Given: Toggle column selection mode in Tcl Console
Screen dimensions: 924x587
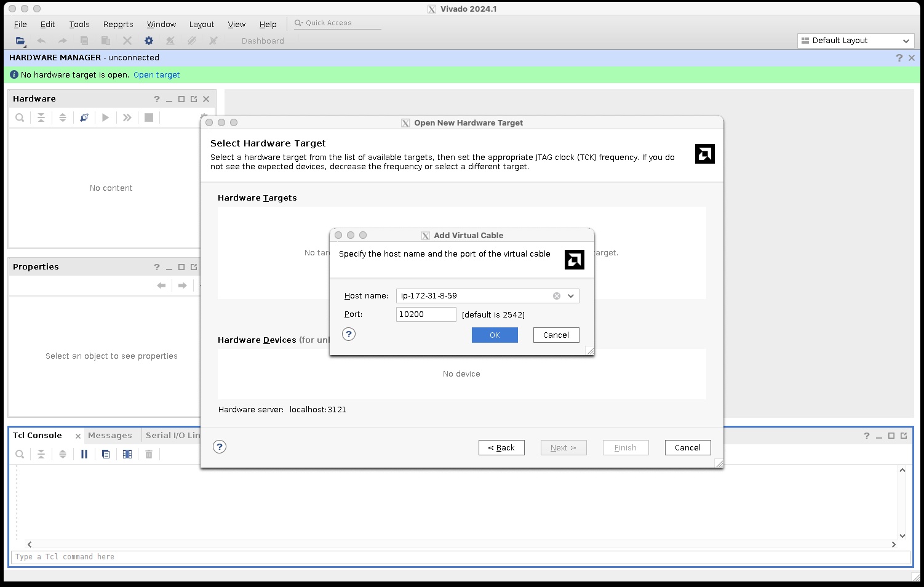Looking at the screenshot, I should pyautogui.click(x=127, y=454).
